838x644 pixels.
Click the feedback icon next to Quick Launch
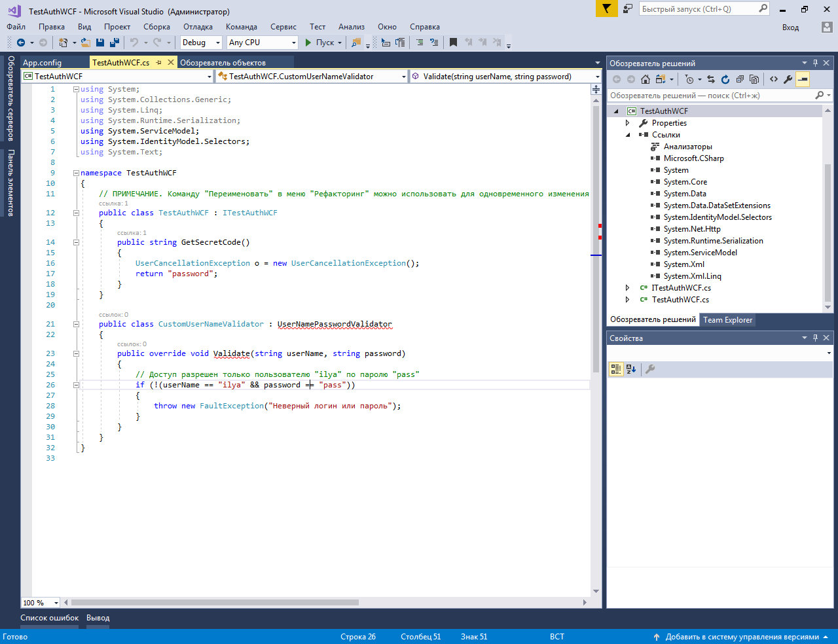pyautogui.click(x=628, y=9)
